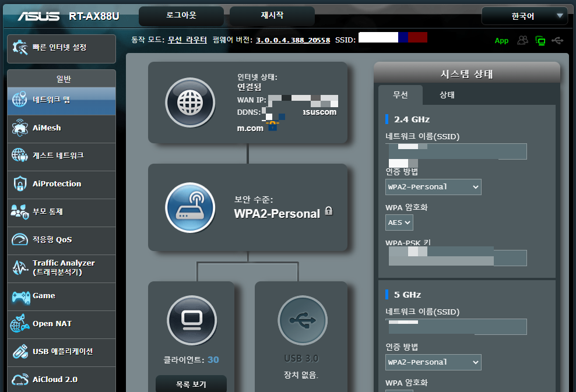Click the Guest Network (게스트 네트워크) icon

[19, 156]
